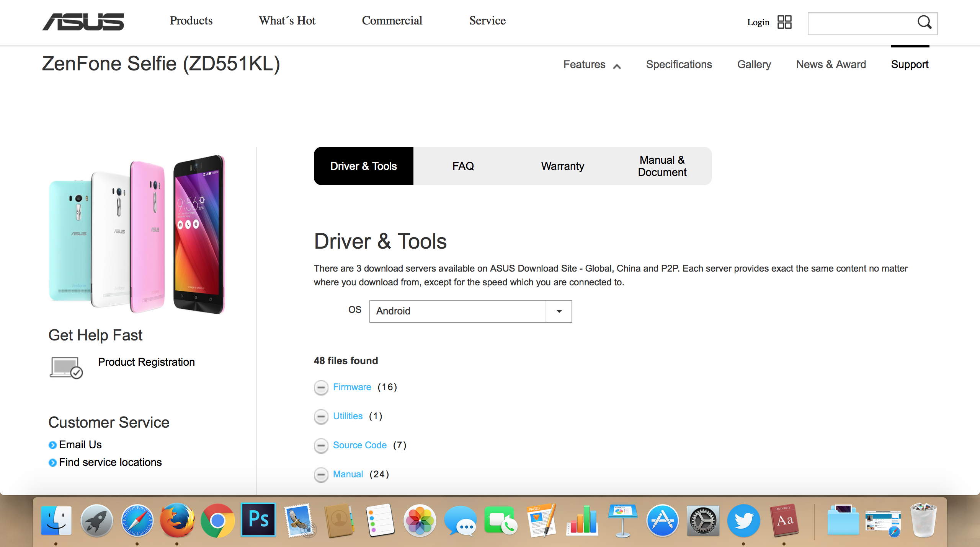Click the arrow bullet beside Find service locations
The width and height of the screenshot is (980, 547).
tap(52, 462)
